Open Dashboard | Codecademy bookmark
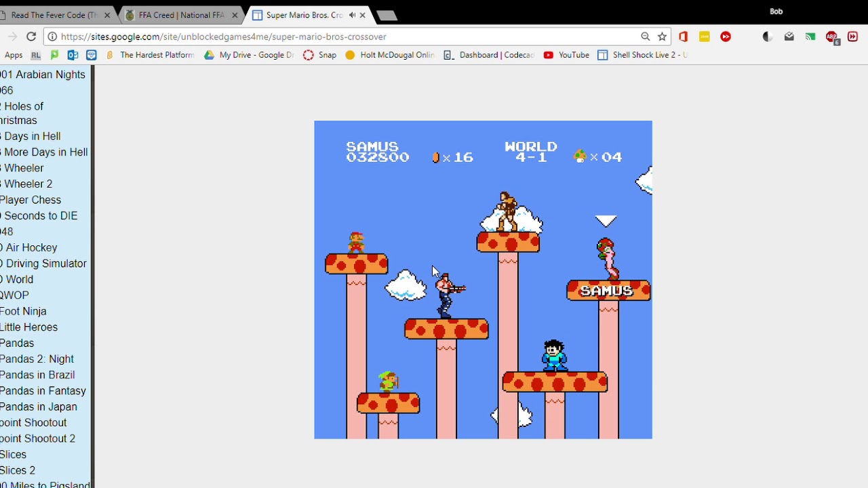Viewport: 868px width, 488px height. click(489, 55)
